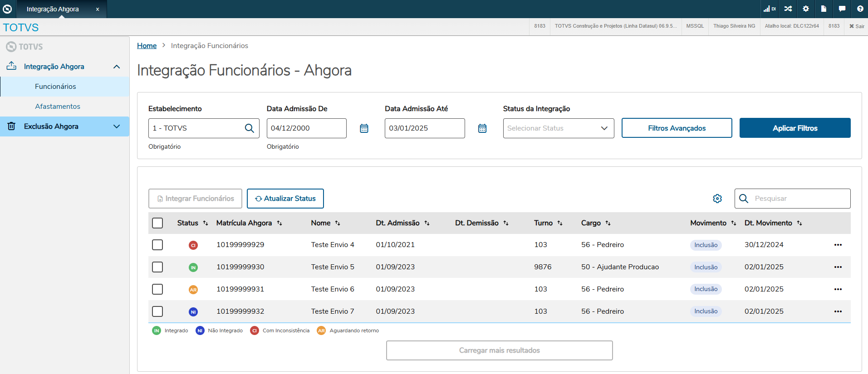Sort table by Status column arrows
The width and height of the screenshot is (868, 374).
(x=206, y=223)
